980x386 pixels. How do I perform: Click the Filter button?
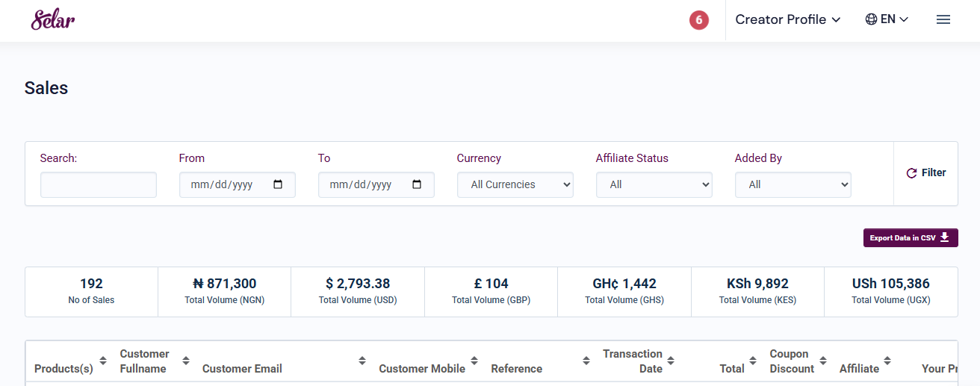click(x=926, y=173)
